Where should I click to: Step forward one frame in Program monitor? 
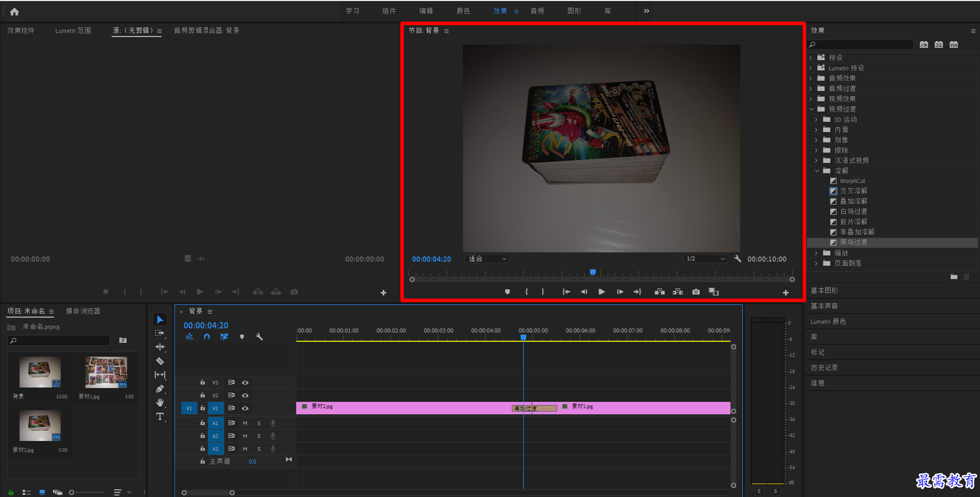click(620, 292)
